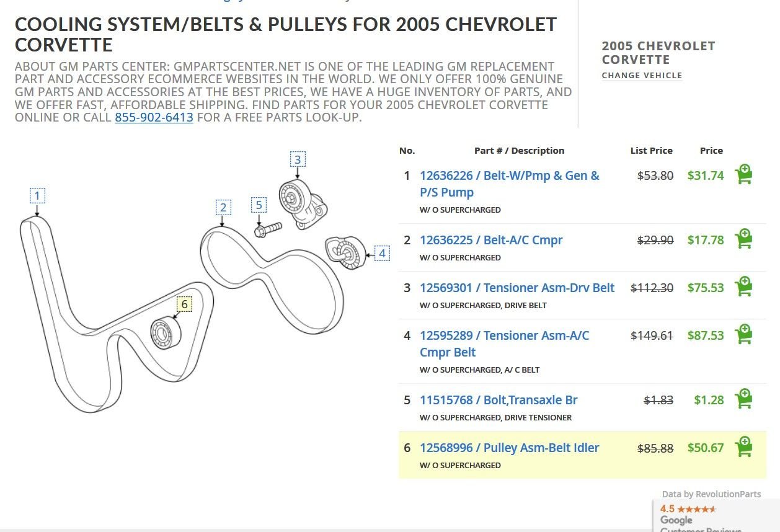This screenshot has width=780, height=532.
Task: Add Belt-A/C Cmpr to cart
Action: pos(743,239)
